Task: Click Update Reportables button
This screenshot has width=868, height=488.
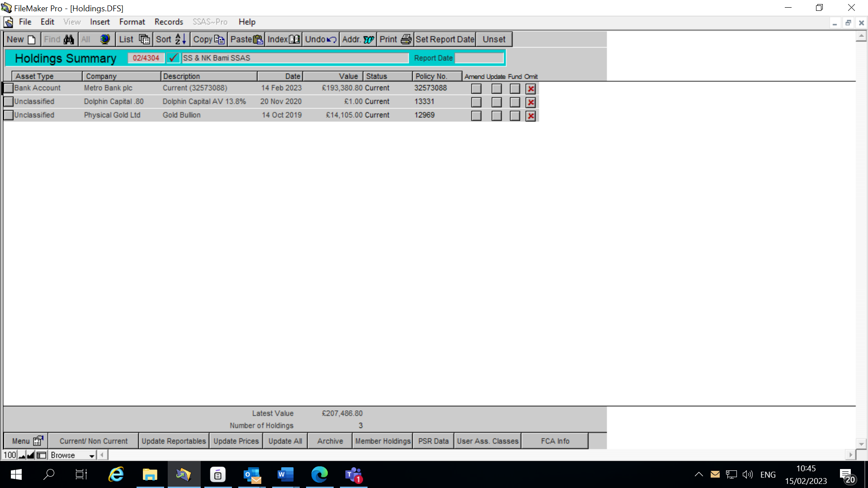Action: tap(174, 441)
